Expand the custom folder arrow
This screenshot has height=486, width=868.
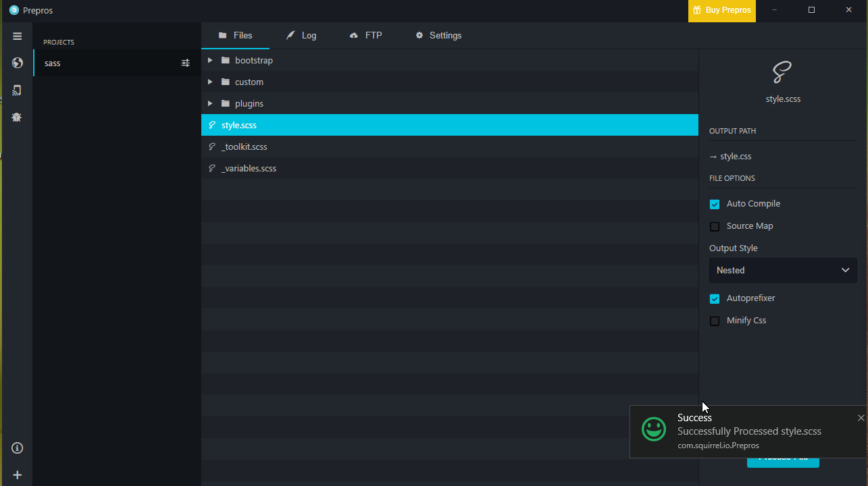[x=210, y=82]
